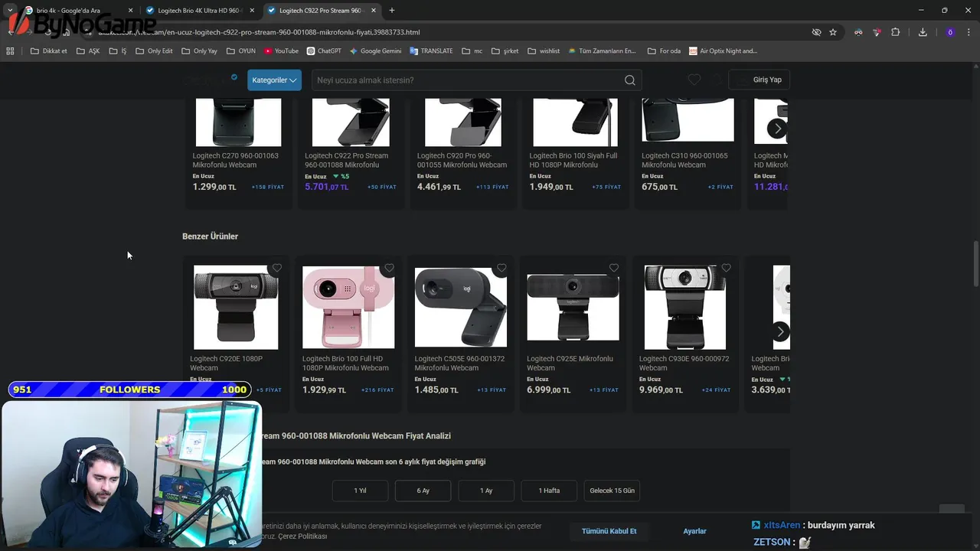This screenshot has height=551, width=980.
Task: Open the browser downloads icon
Action: click(923, 32)
